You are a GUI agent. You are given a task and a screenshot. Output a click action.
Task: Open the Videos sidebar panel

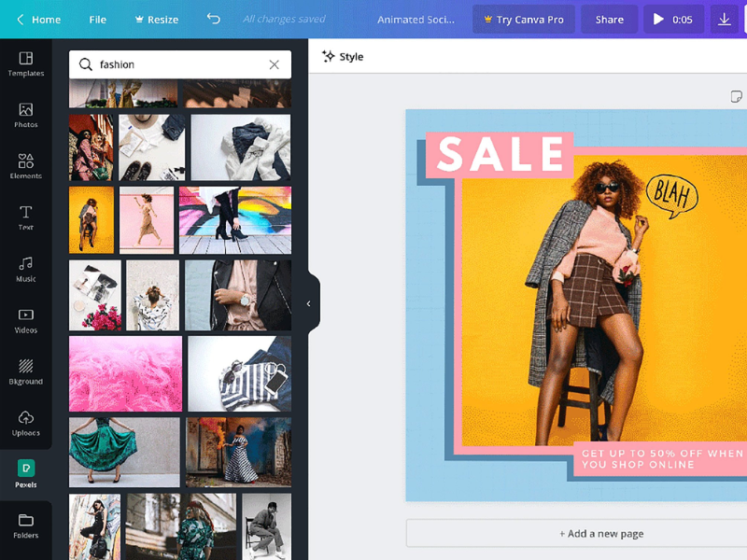[25, 320]
